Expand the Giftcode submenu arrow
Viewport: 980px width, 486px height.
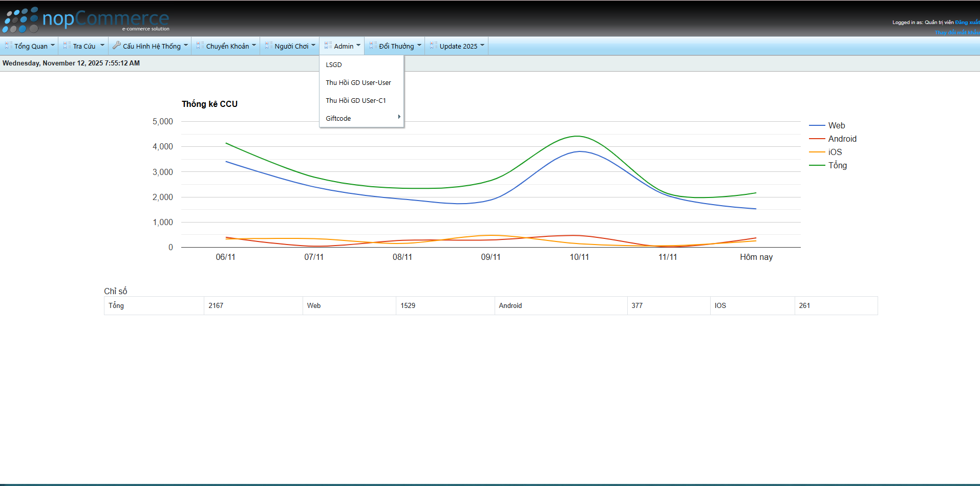point(399,117)
